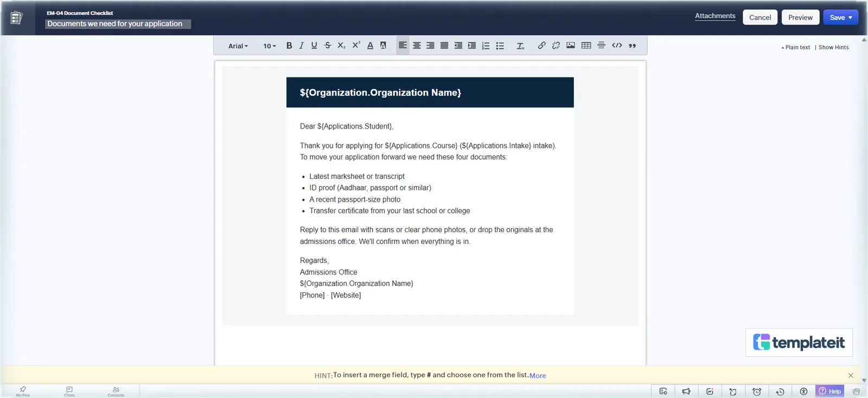Viewport: 868px width, 398px height.
Task: Align text left
Action: click(x=403, y=46)
